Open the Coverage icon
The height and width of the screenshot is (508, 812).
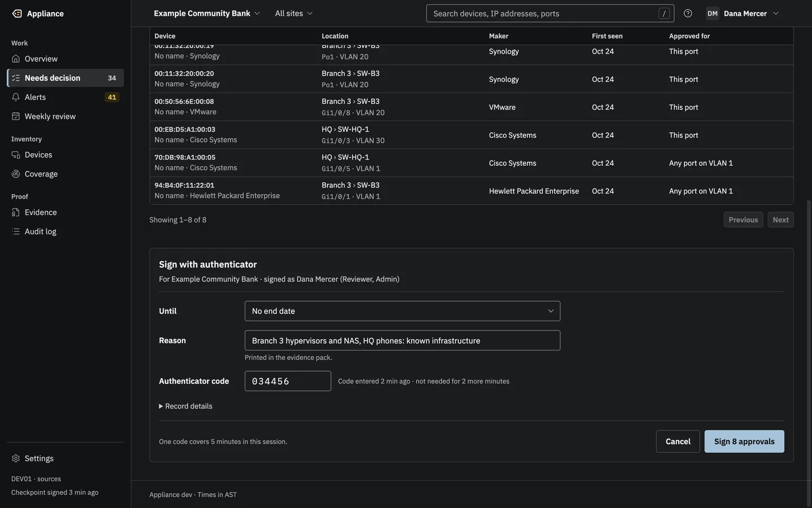(16, 174)
